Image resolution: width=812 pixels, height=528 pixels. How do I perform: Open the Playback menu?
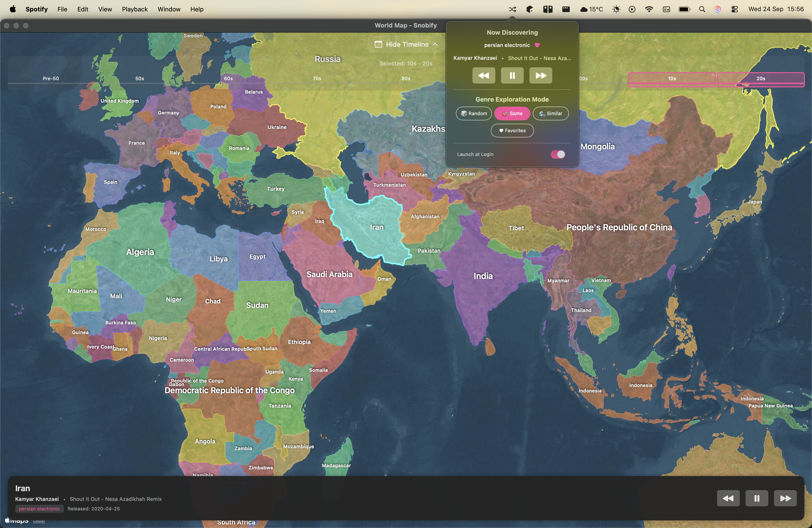point(135,9)
